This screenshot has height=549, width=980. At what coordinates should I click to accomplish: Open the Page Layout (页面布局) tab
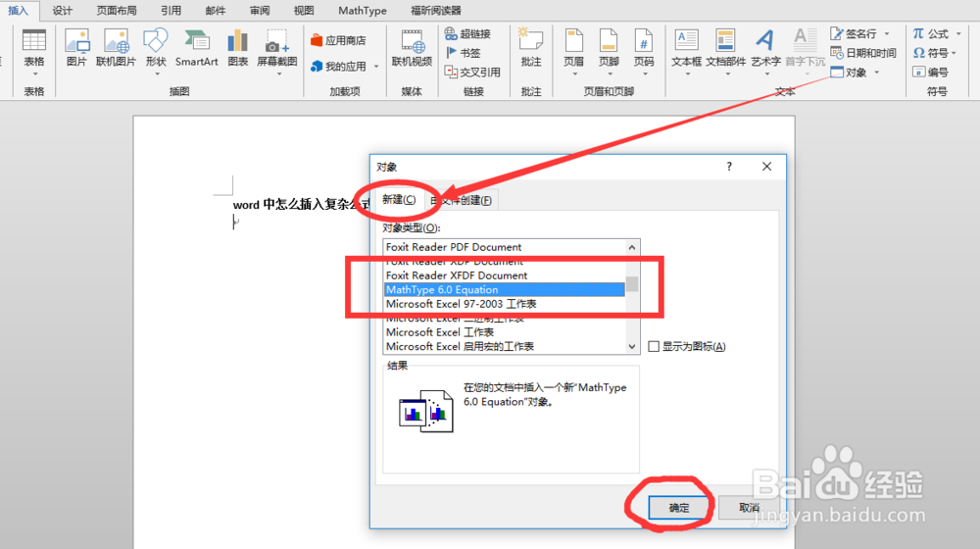(x=117, y=10)
